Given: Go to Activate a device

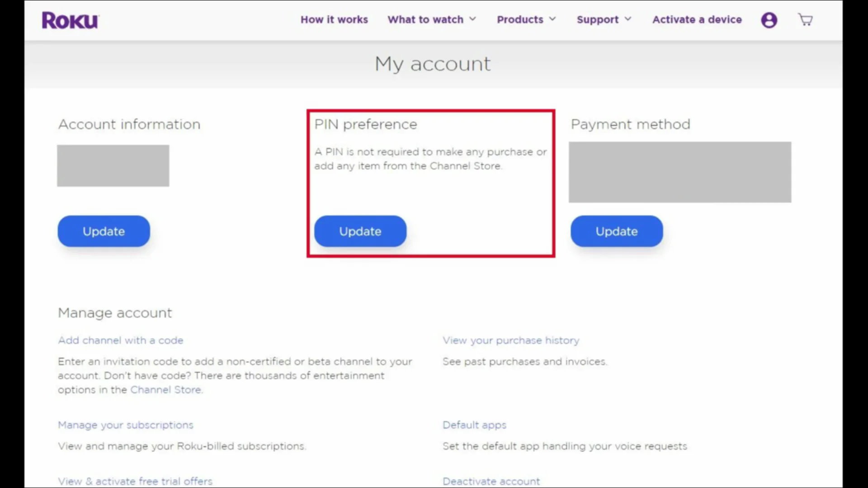Looking at the screenshot, I should click(697, 19).
